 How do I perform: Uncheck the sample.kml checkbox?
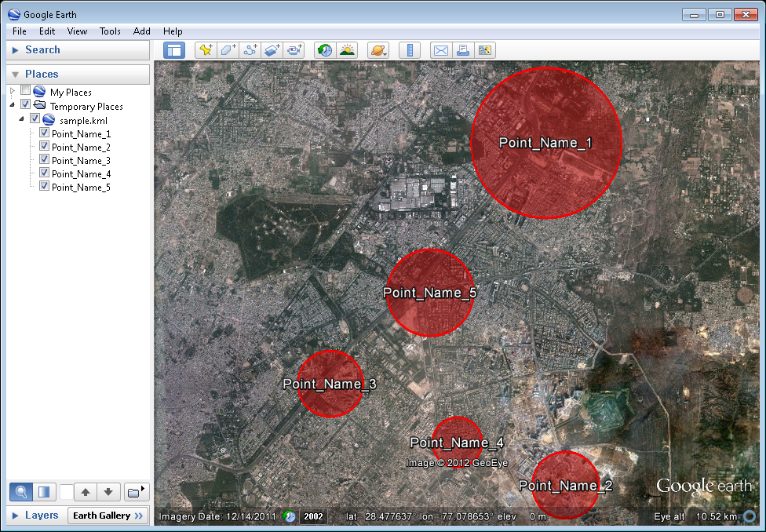tap(35, 118)
